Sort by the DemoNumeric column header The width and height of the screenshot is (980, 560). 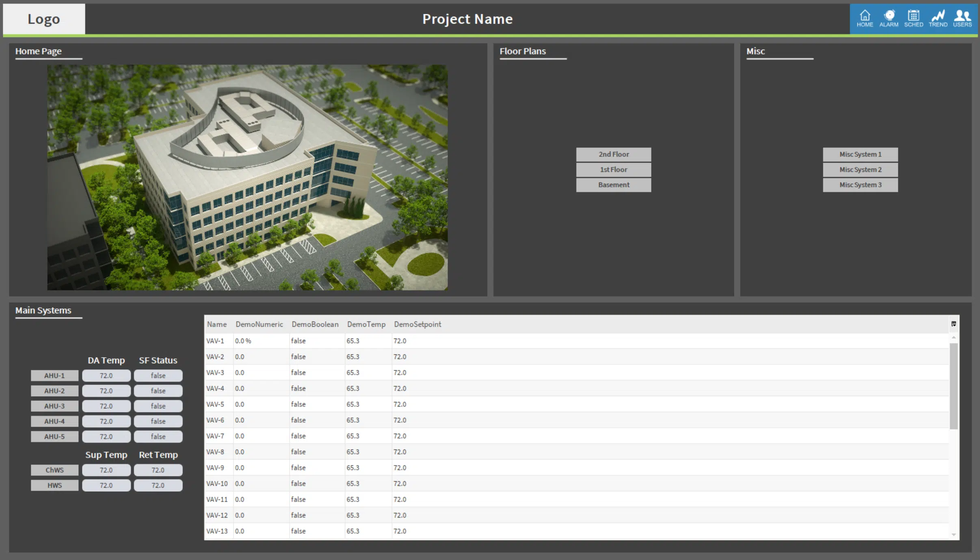(259, 324)
